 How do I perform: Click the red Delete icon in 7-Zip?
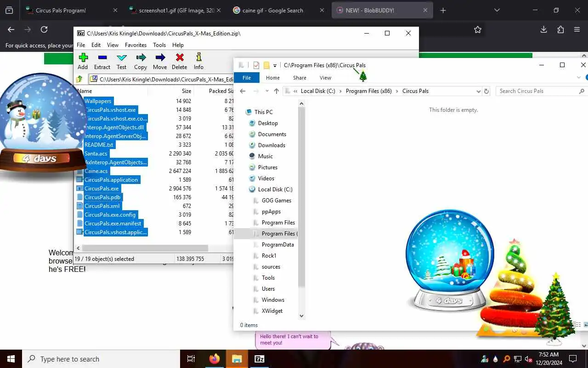(x=180, y=61)
